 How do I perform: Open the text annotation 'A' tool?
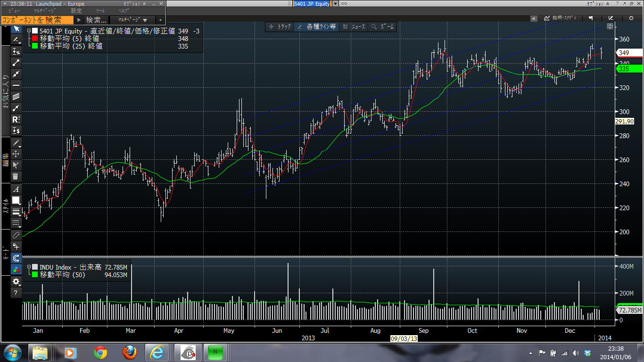[16, 189]
